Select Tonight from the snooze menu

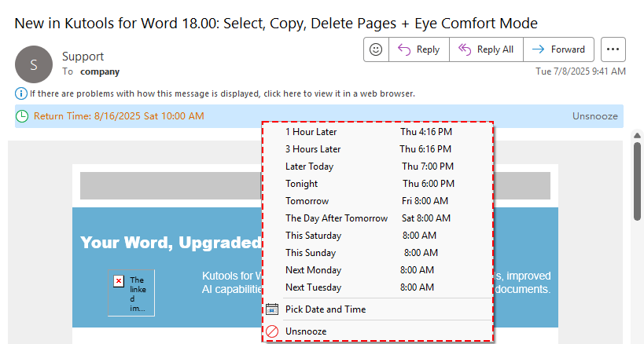click(x=378, y=184)
